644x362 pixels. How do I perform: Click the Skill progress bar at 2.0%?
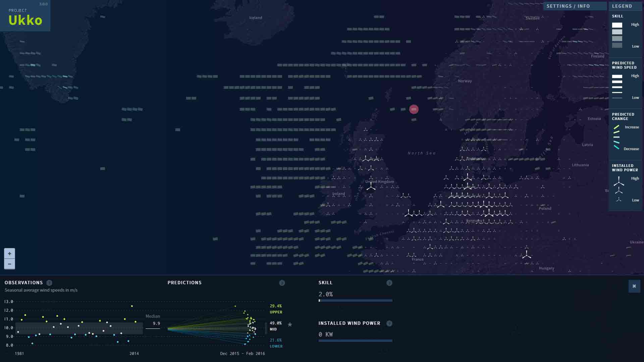tap(356, 301)
